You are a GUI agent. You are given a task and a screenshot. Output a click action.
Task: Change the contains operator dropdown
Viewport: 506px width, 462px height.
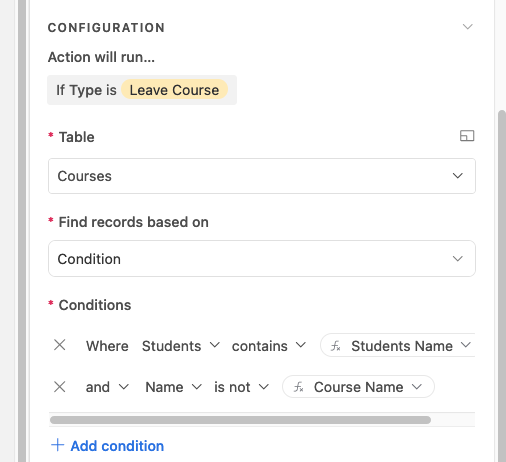pyautogui.click(x=269, y=346)
